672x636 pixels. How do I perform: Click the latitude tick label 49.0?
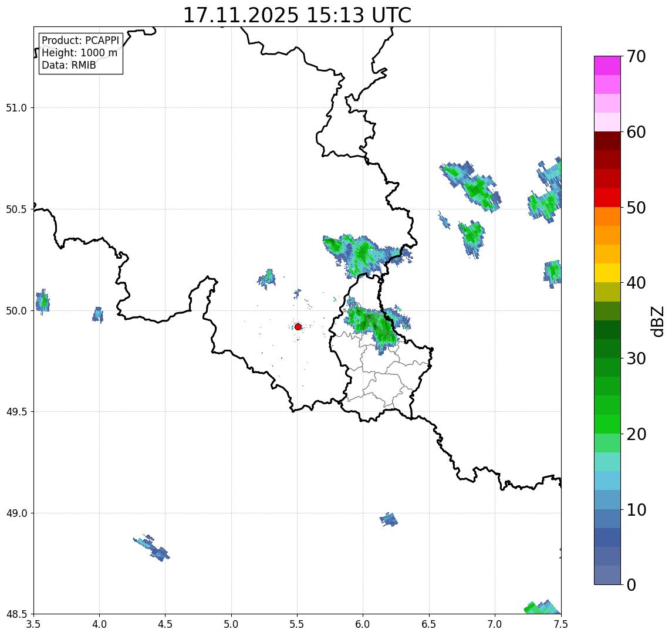[x=16, y=513]
